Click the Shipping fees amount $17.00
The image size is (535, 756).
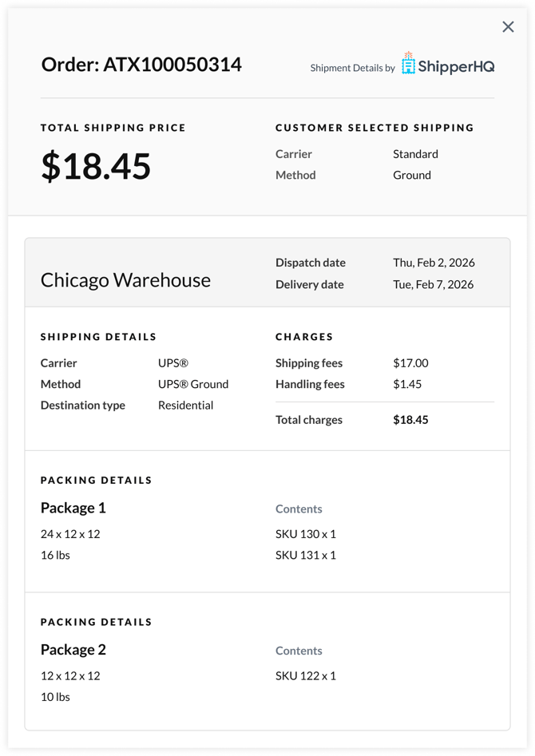point(410,362)
